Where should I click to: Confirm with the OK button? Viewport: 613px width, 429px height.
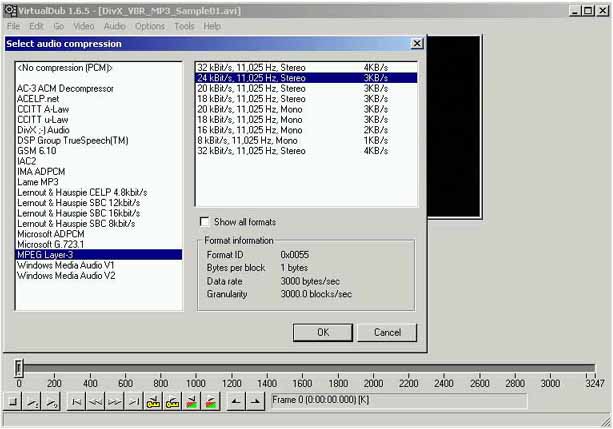tap(323, 332)
